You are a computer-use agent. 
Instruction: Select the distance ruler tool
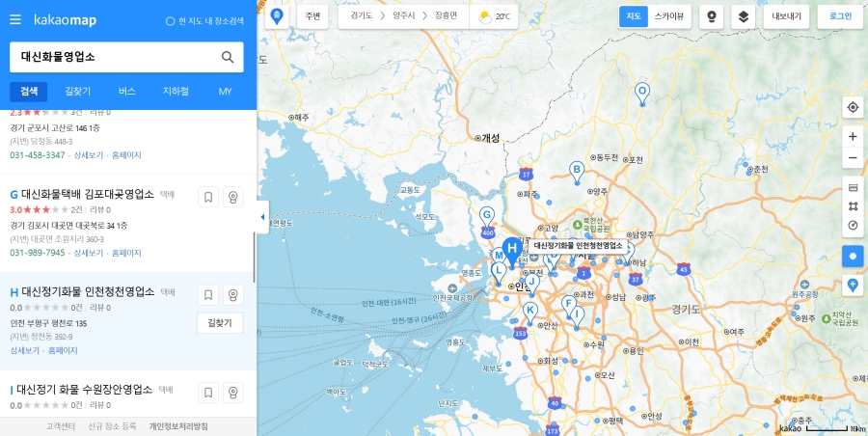853,188
